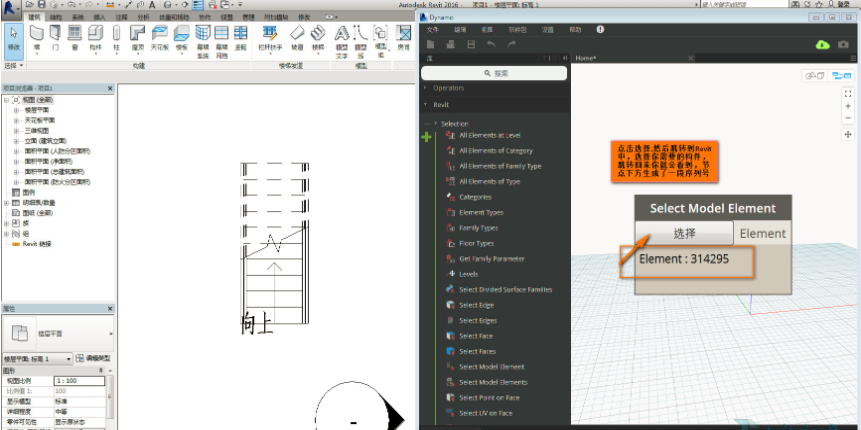The image size is (861, 430).
Task: Click Revit 链接 in project browser
Action: click(x=37, y=244)
